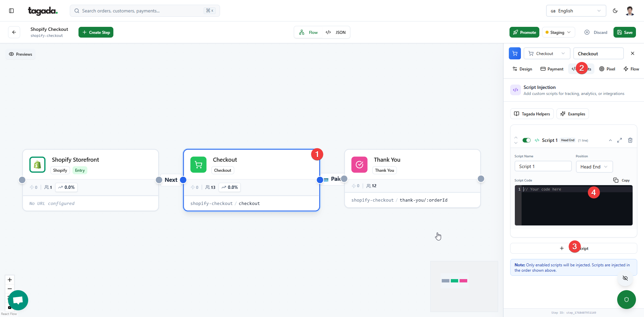This screenshot has height=317, width=644.
Task: Toggle the left sidebar panel icon
Action: tap(11, 11)
